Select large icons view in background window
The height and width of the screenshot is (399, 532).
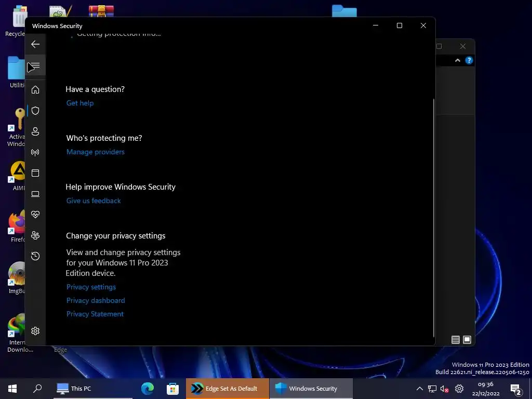tap(467, 340)
